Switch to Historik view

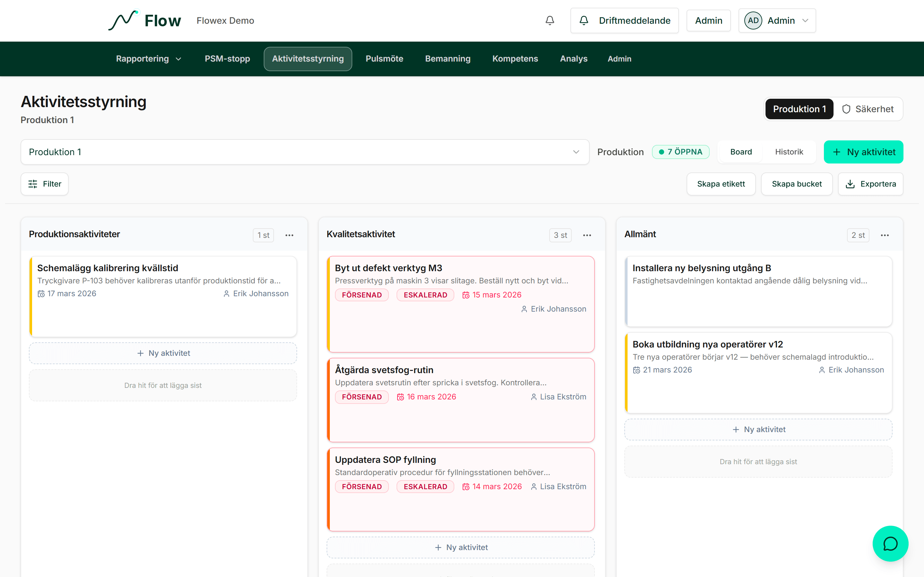pyautogui.click(x=789, y=152)
